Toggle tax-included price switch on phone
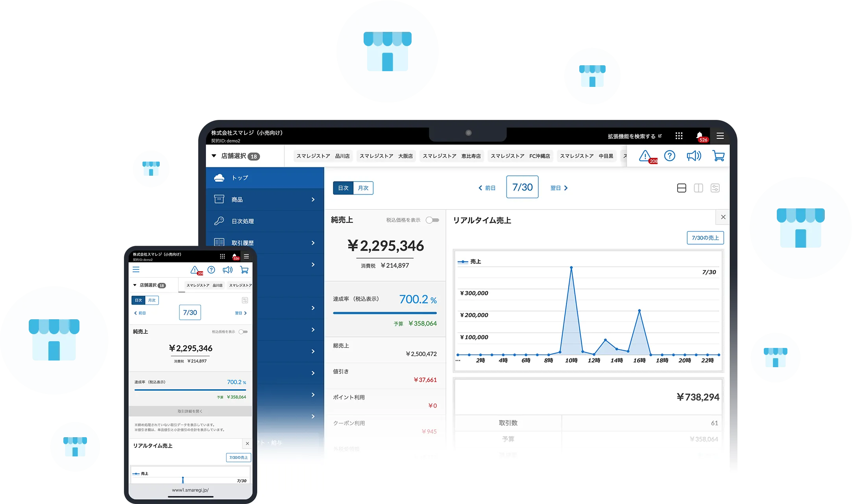The image size is (861, 504). (243, 332)
